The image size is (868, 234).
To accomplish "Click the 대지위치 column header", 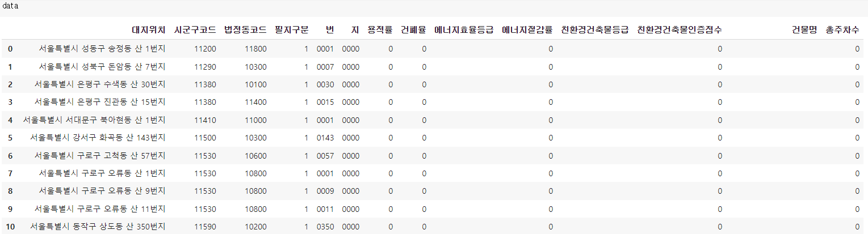I will [x=149, y=29].
